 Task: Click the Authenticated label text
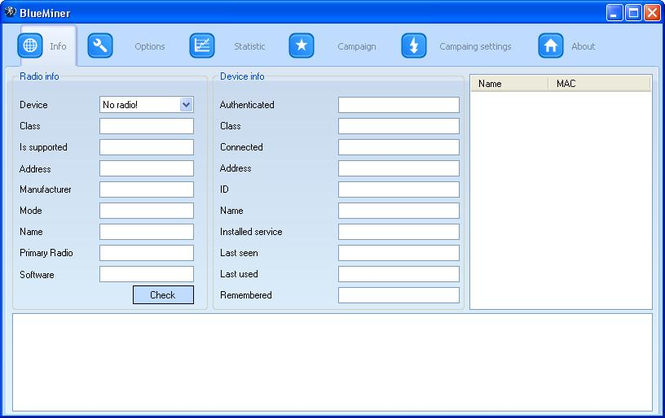click(x=247, y=105)
